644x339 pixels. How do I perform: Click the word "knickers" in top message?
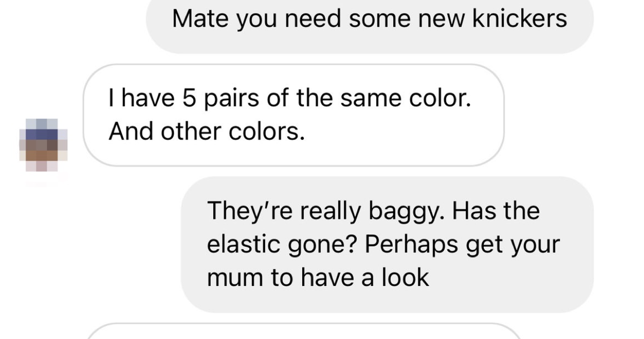519,19
